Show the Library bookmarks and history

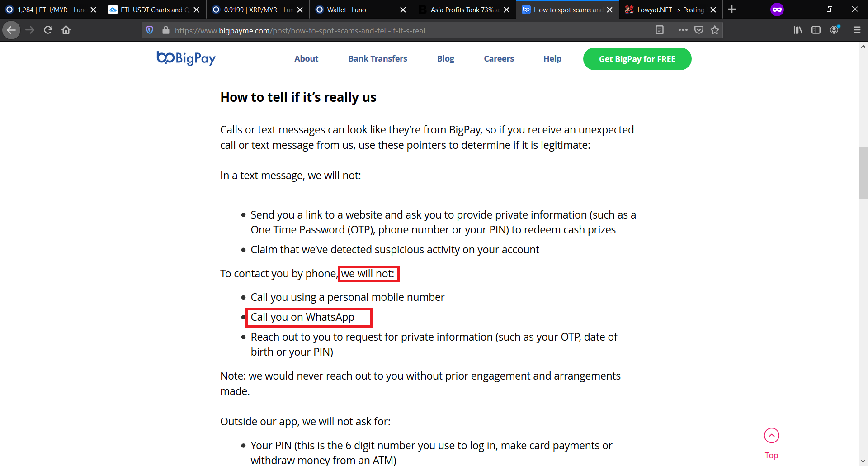click(x=798, y=30)
